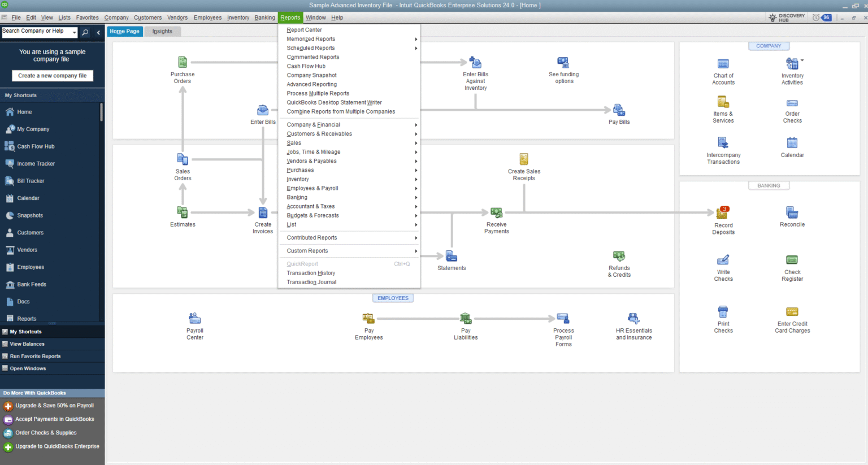Collapse the left sidebar with arrow
Viewport: 868px width, 465px height.
[98, 32]
